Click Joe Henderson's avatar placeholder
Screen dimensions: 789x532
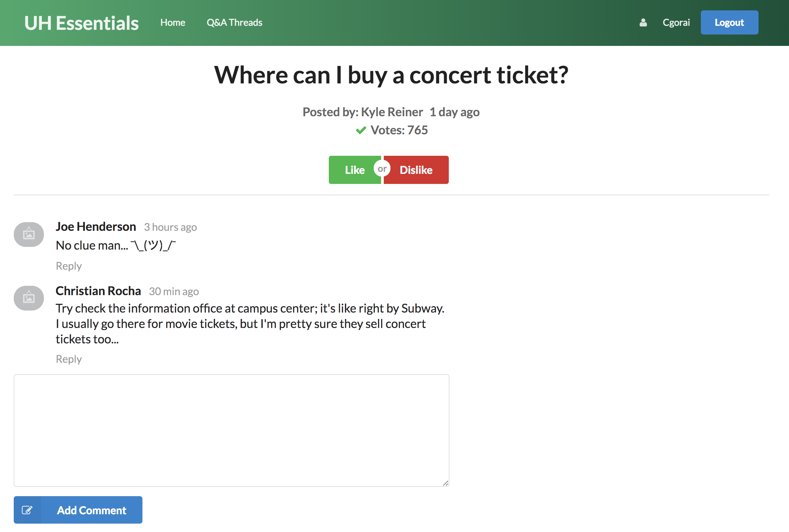29,235
